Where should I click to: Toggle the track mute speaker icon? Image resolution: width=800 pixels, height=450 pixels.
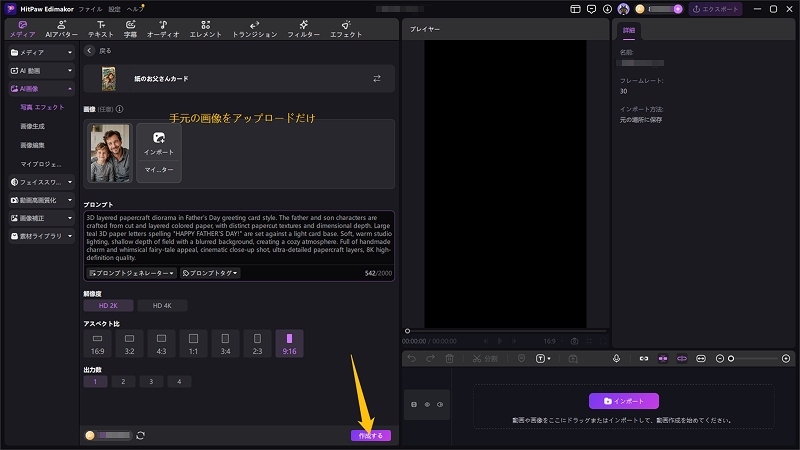point(440,405)
